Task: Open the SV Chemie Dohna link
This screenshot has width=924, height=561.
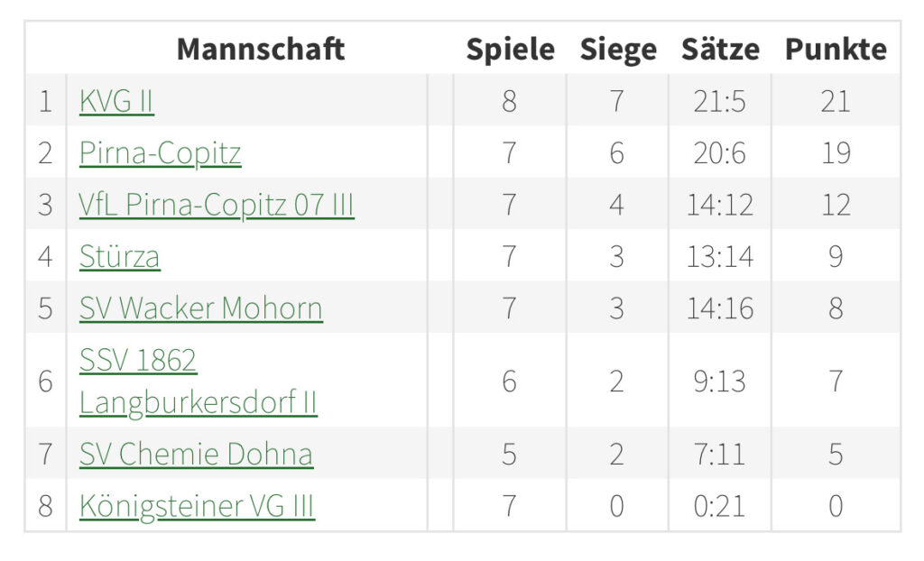Action: click(x=196, y=454)
